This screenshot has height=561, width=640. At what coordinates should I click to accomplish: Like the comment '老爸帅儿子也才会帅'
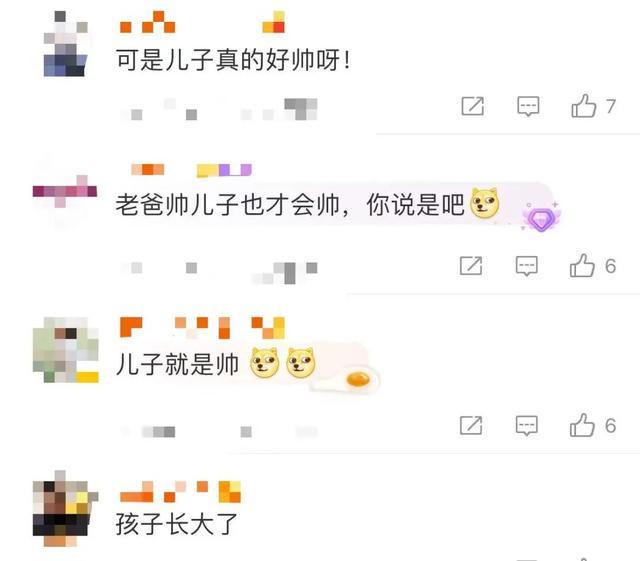[582, 266]
